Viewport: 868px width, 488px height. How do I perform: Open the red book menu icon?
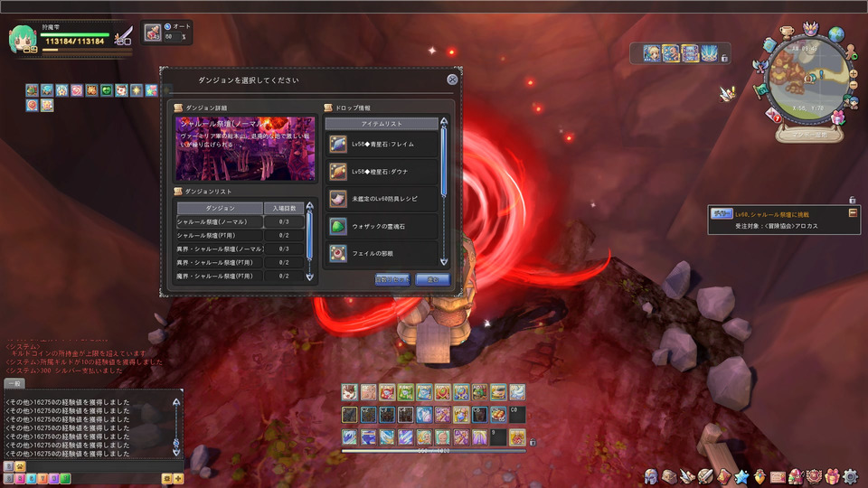point(723,476)
